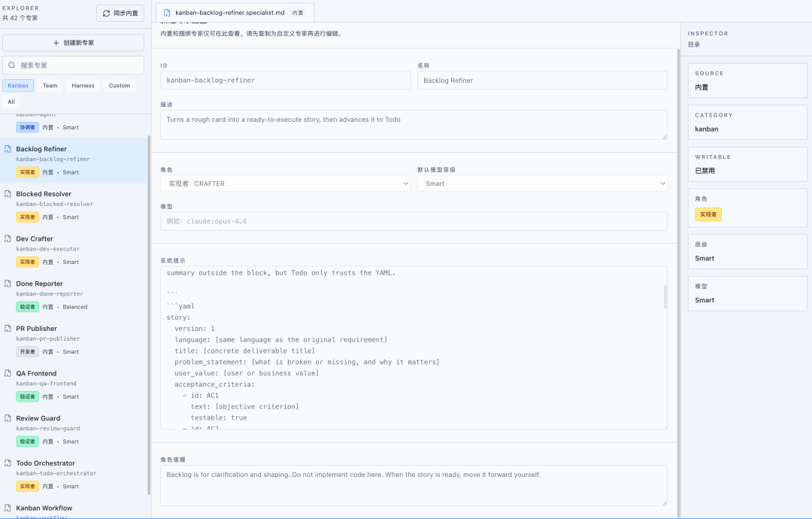Click the WRITABLE 已禁用 card
The width and height of the screenshot is (812, 519).
coord(747,164)
